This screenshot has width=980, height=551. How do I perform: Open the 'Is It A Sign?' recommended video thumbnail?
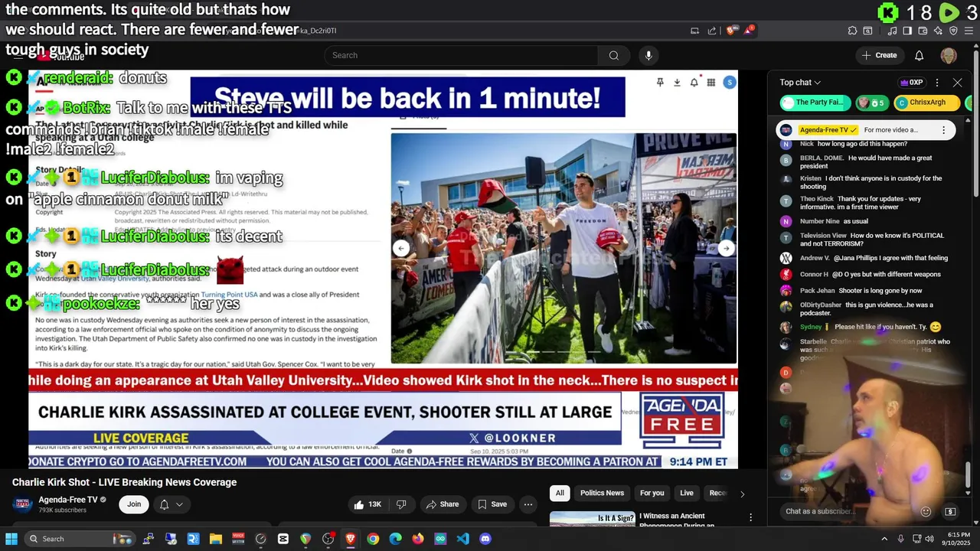coord(592,519)
